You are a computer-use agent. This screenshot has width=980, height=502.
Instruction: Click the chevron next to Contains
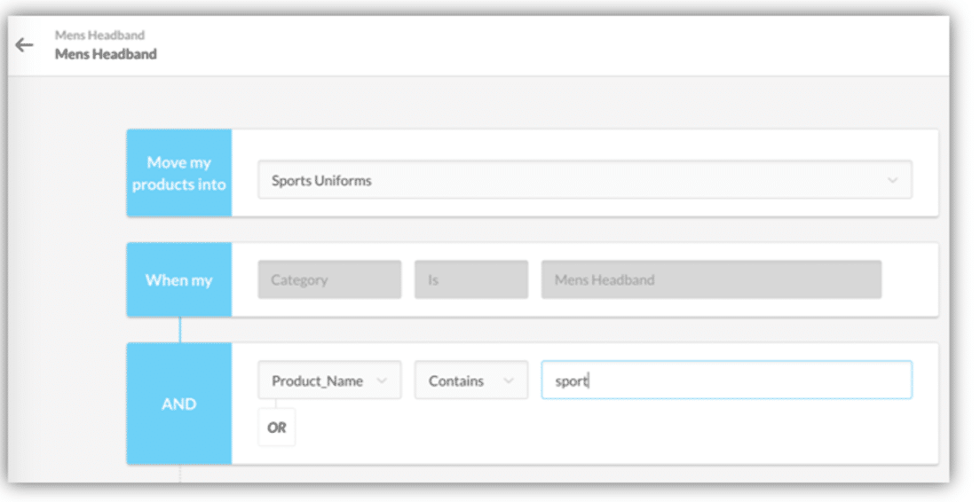509,380
